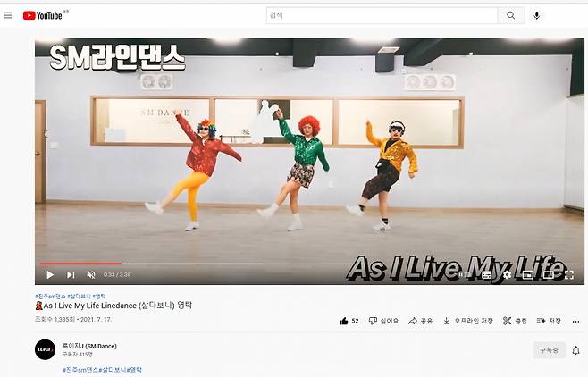Viewport: 588px width, 377px height.
Task: Click the 싫어요 dislike button
Action: [x=383, y=321]
